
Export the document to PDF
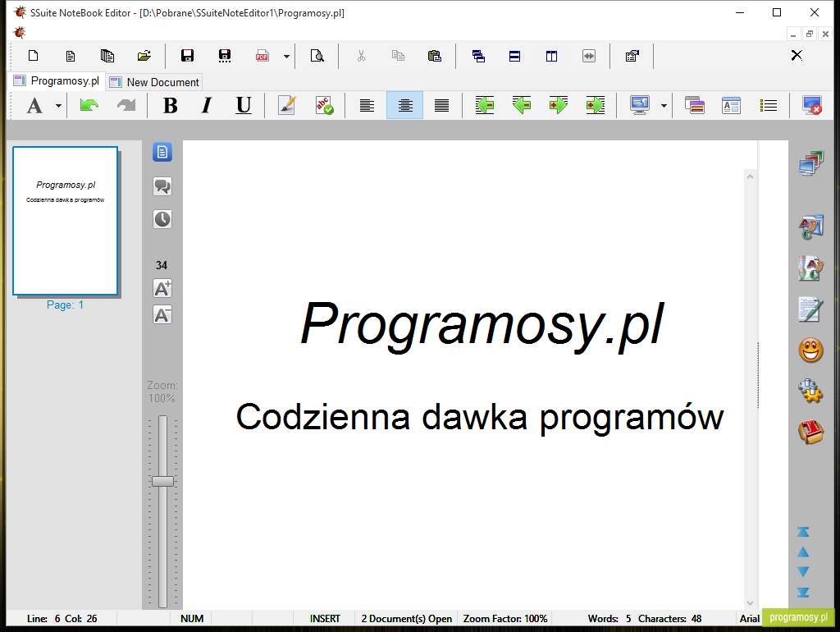tap(262, 56)
